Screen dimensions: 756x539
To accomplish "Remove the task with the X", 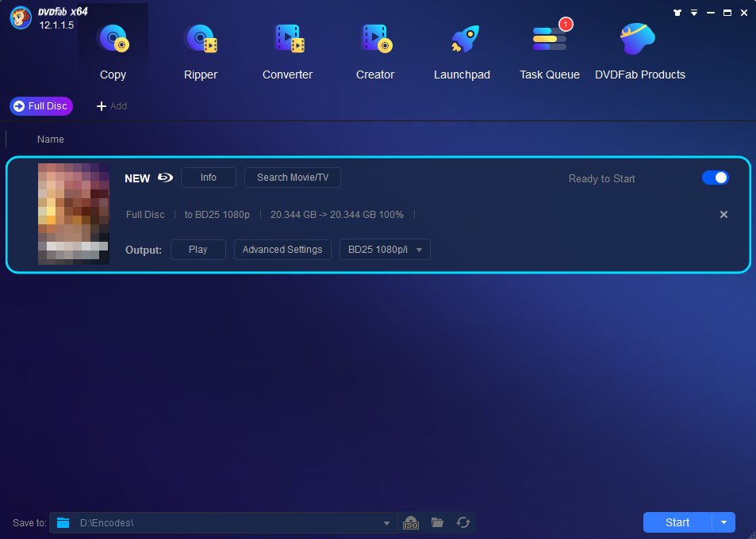I will [x=723, y=215].
